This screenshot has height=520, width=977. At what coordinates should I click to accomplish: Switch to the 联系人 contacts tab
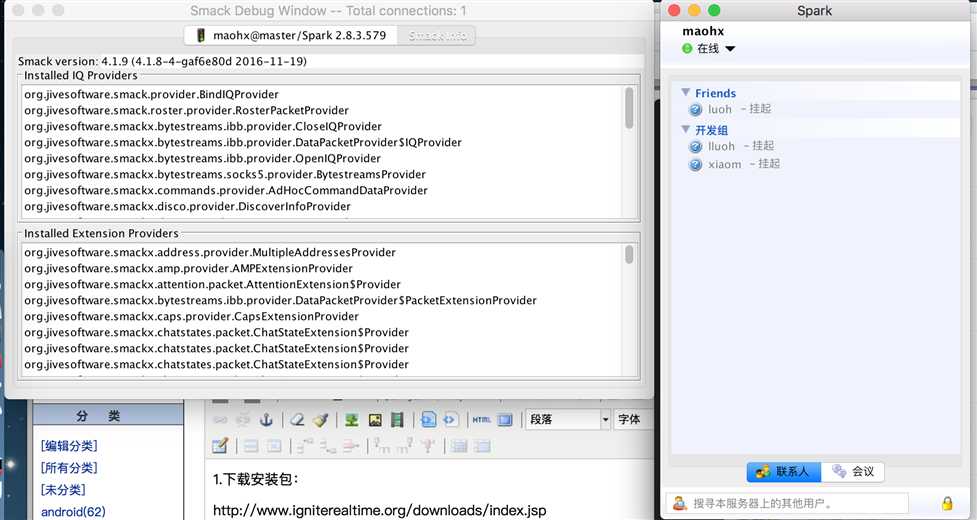point(784,471)
